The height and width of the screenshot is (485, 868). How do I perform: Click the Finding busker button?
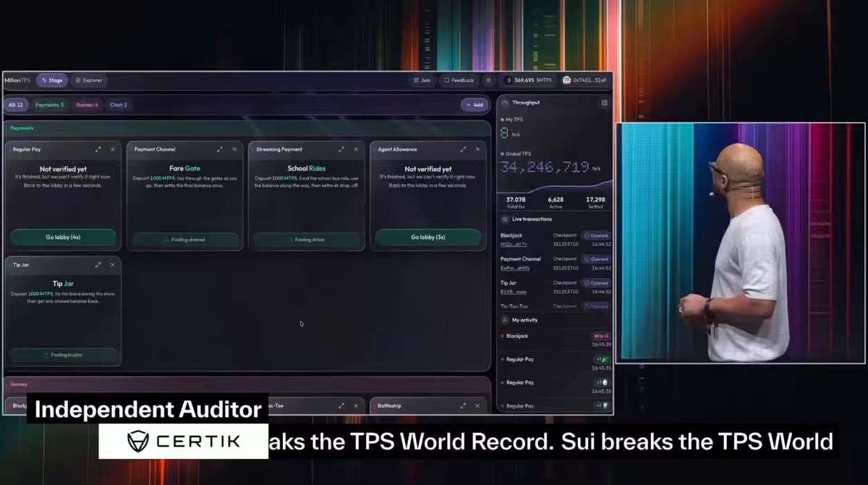[64, 355]
